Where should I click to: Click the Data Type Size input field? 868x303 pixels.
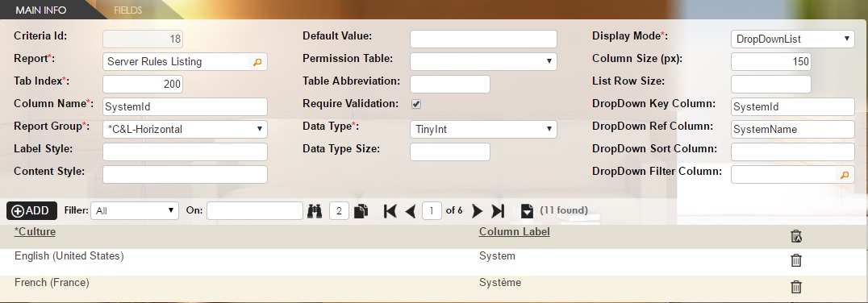[450, 152]
